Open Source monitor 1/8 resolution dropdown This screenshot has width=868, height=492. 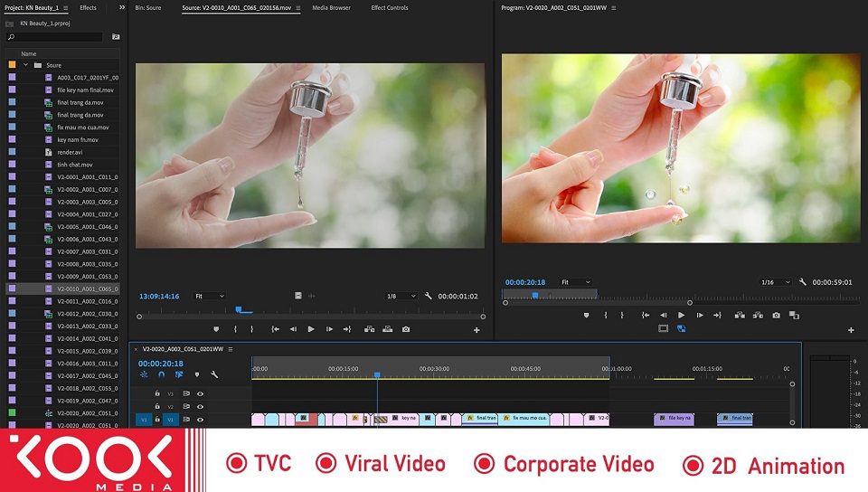click(401, 296)
